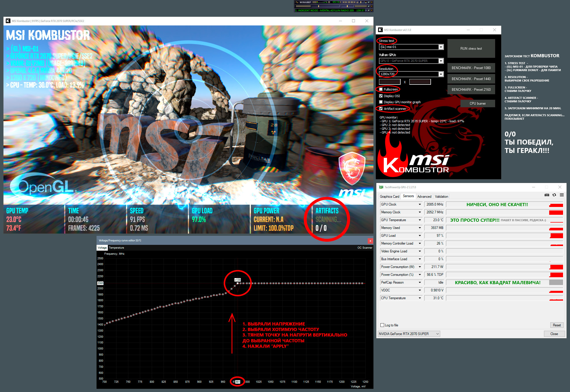Launch the CPU burner
This screenshot has height=392, width=570.
coord(478,103)
